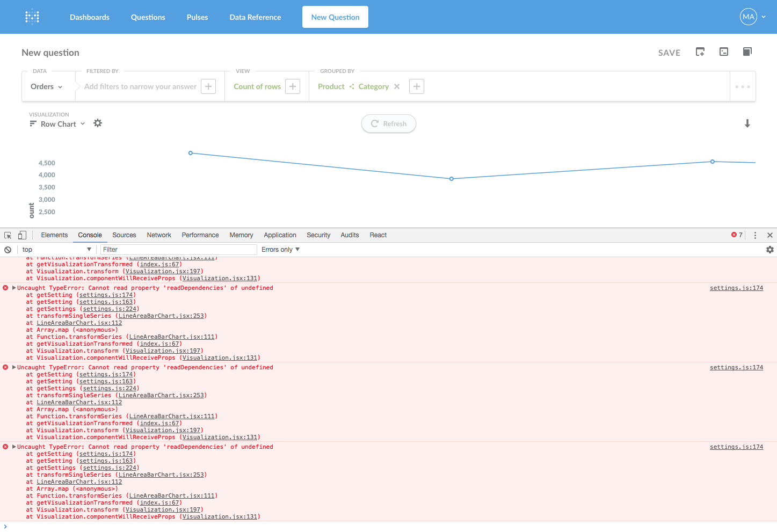Image resolution: width=777 pixels, height=532 pixels.
Task: Open the Performance tab
Action: [x=200, y=235]
